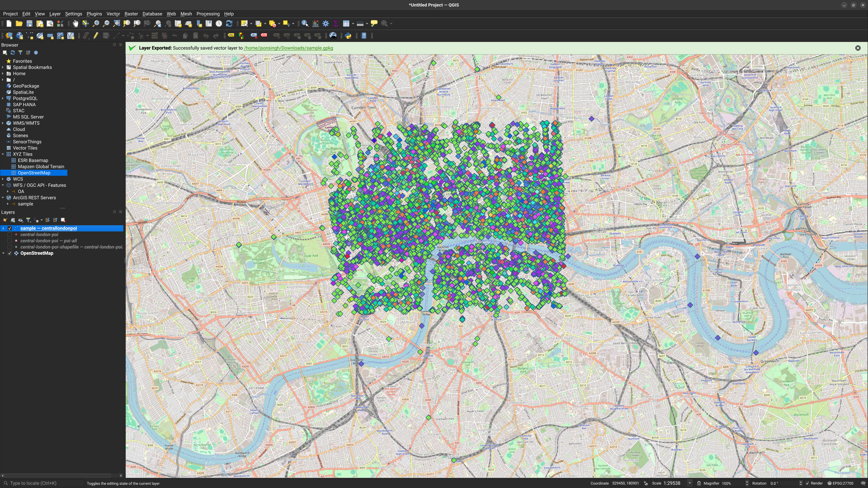The width and height of the screenshot is (868, 488).
Task: Uncheck visibility of sample — centrallondonpoi layer
Action: 10,228
